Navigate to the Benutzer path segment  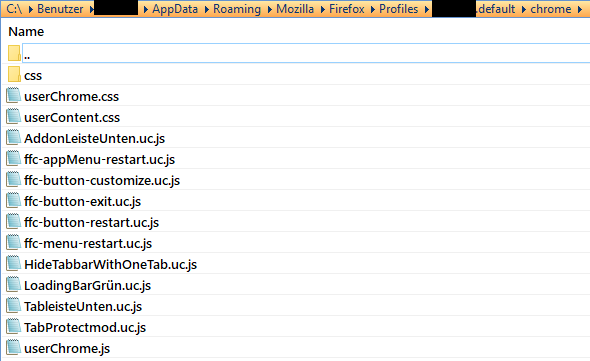tap(60, 9)
